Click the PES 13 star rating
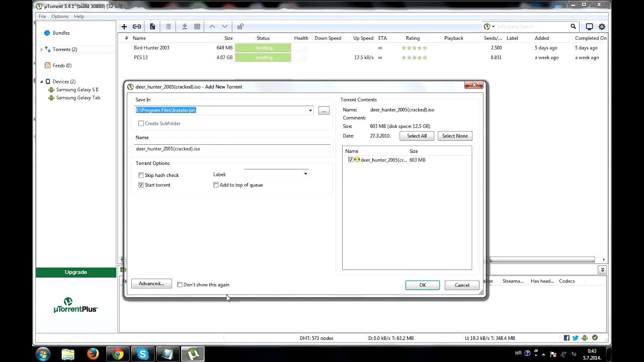This screenshot has width=644, height=362. pyautogui.click(x=414, y=57)
